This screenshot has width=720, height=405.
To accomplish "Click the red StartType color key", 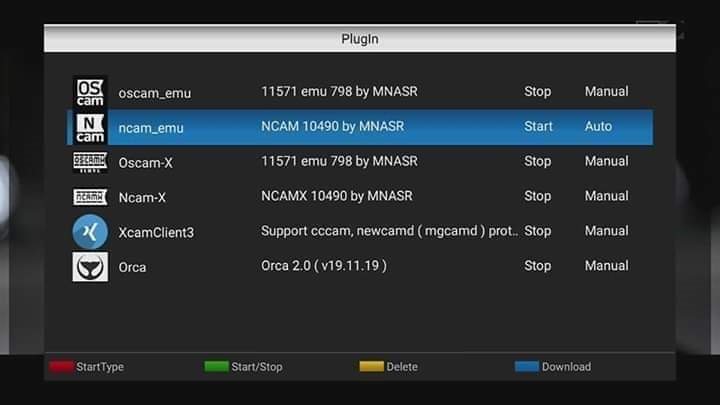I will [x=62, y=366].
